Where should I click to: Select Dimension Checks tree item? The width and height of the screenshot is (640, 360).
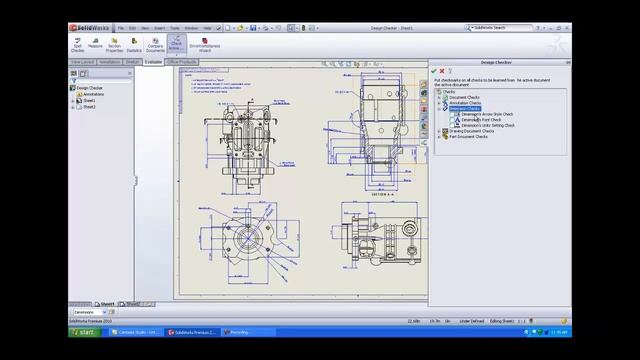[x=465, y=109]
